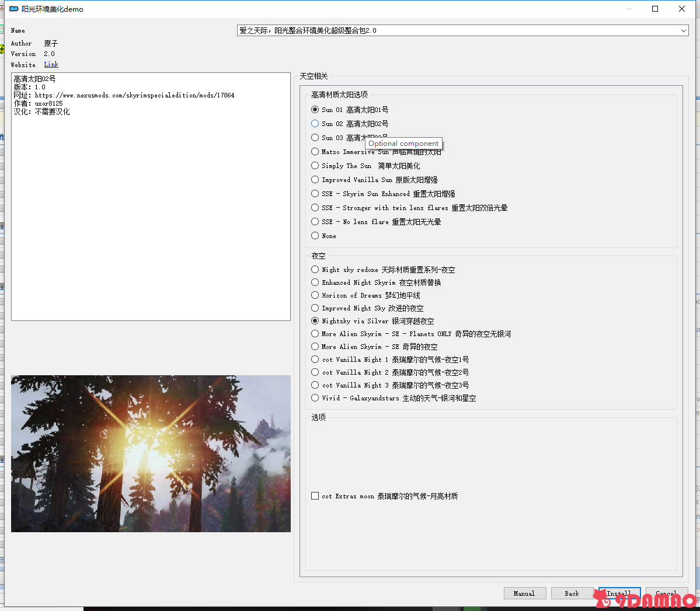700x611 pixels.
Task: Select Sun 02 高清太阳02号 option
Action: coord(315,124)
